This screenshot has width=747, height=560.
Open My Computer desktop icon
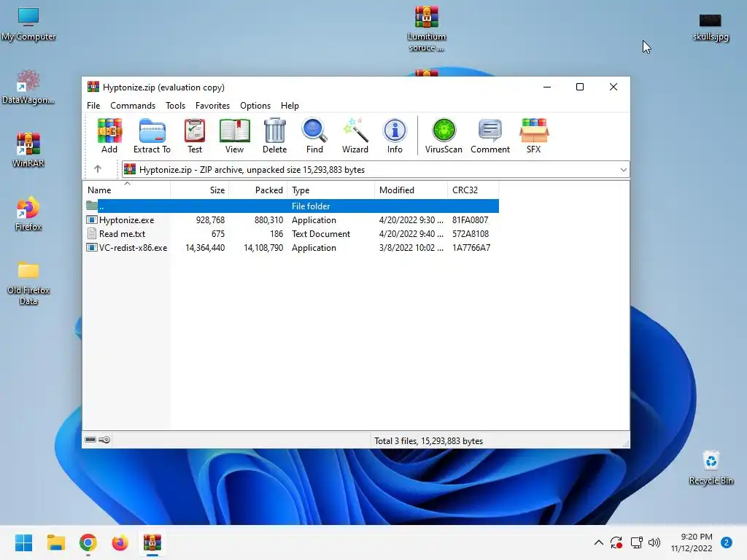[28, 24]
